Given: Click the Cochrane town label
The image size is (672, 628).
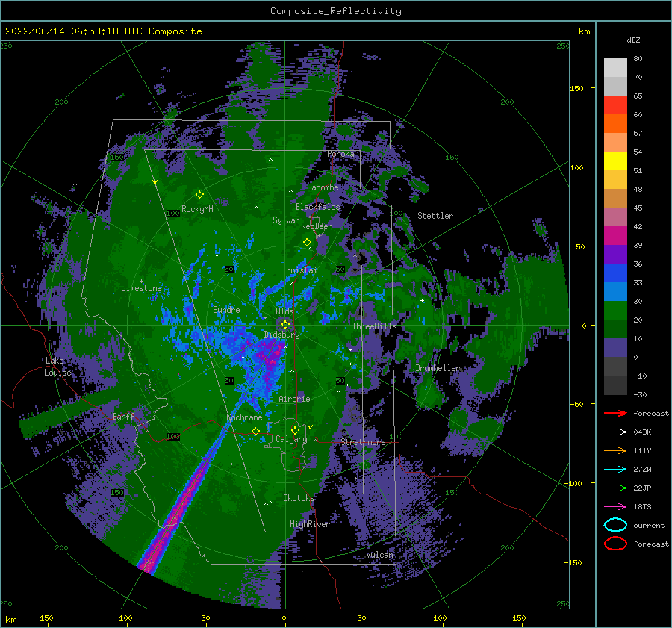Looking at the screenshot, I should (x=244, y=417).
